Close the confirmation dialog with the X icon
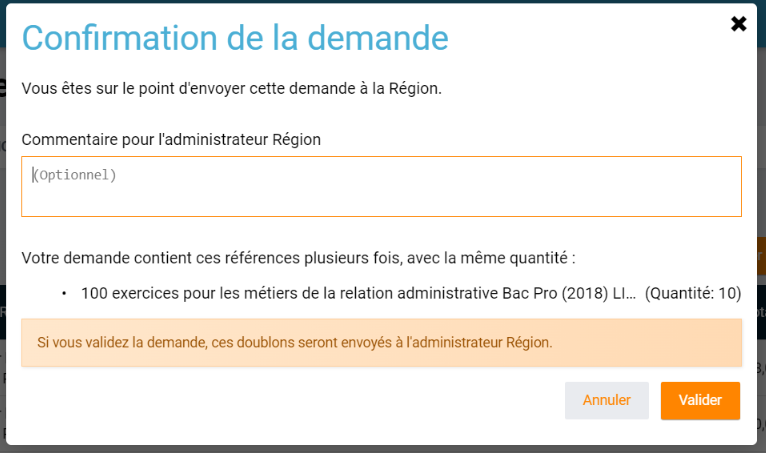 click(x=739, y=24)
